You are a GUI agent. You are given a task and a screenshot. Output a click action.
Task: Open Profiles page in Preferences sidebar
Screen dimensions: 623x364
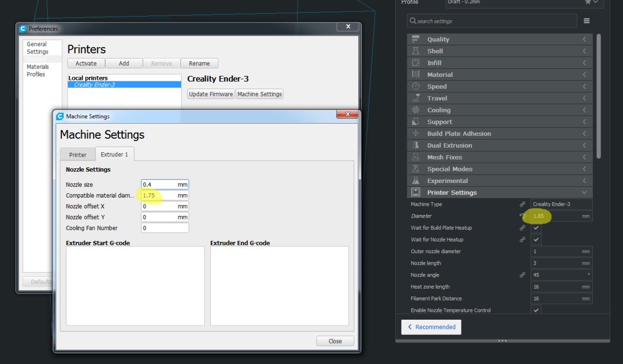click(x=36, y=74)
